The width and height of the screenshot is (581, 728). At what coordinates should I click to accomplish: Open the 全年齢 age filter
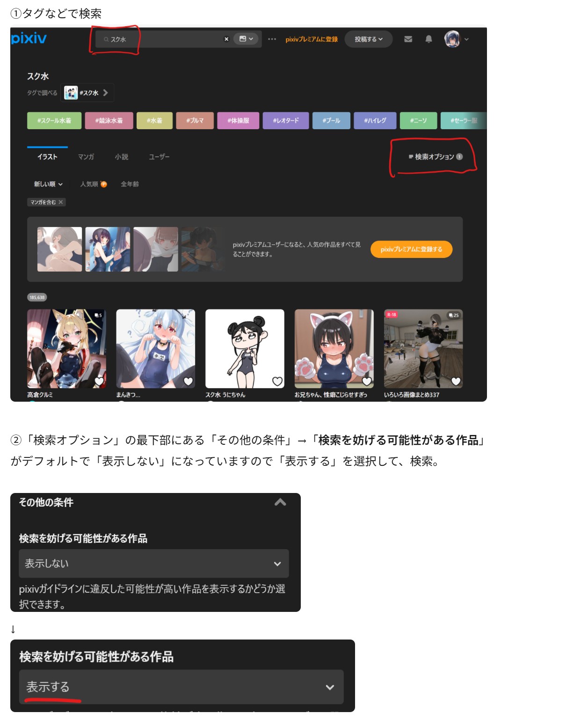point(130,184)
